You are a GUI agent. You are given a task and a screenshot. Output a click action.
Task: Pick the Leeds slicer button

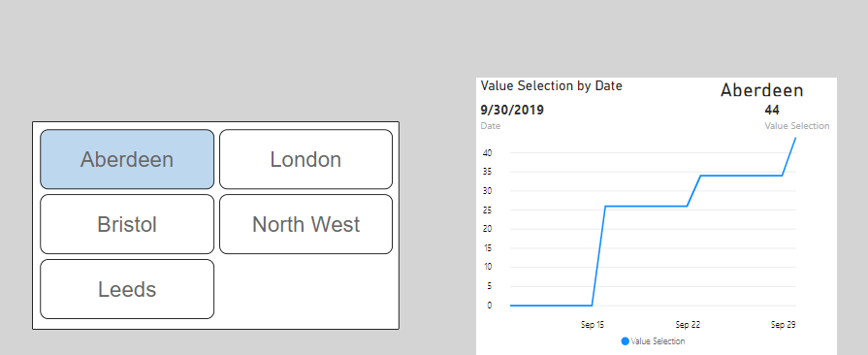(127, 289)
